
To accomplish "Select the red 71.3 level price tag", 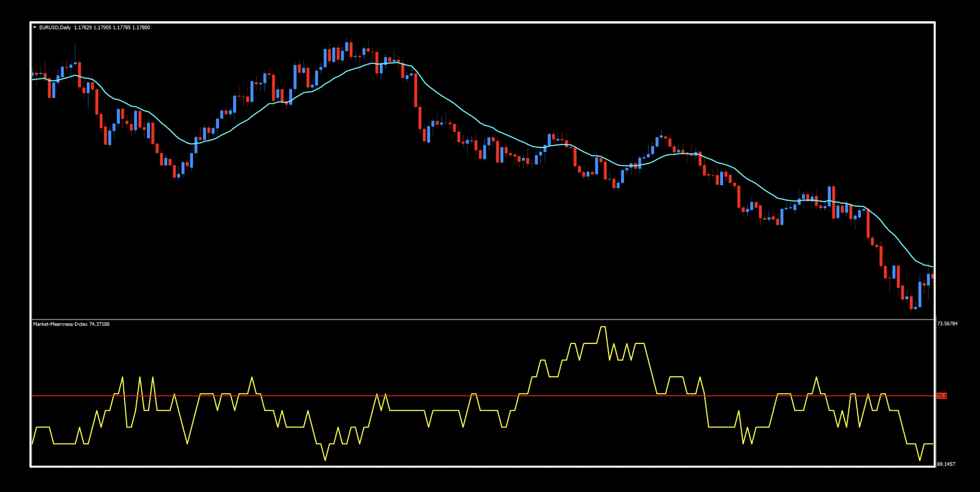I will coord(941,396).
